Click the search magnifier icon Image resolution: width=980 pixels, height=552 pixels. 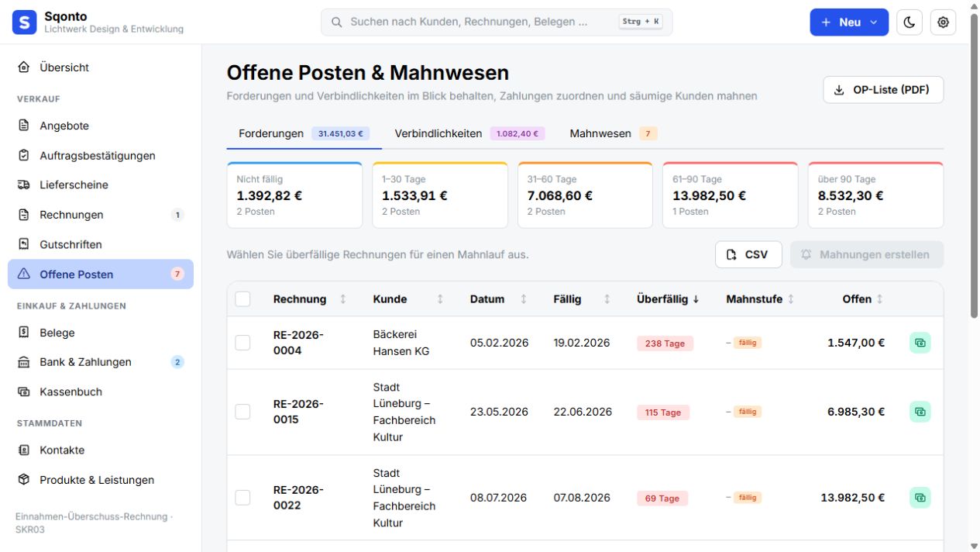click(337, 22)
